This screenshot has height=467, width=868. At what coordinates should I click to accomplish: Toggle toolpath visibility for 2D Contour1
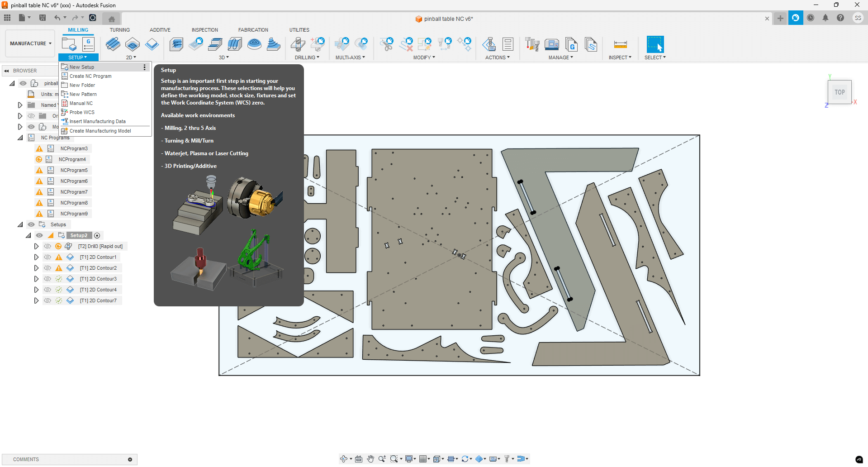[x=47, y=257]
